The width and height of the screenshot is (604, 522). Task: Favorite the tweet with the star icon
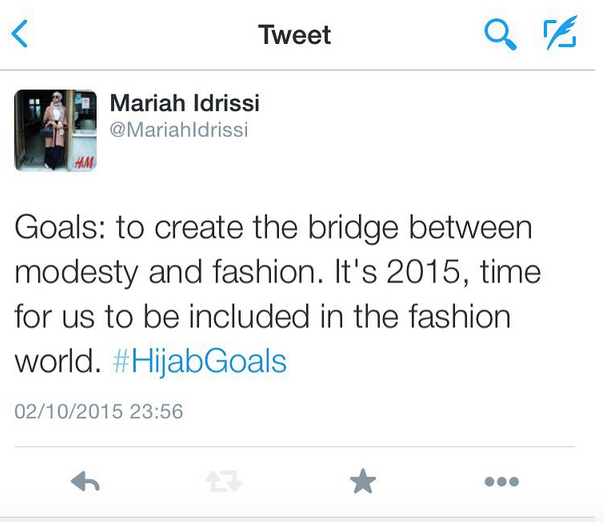click(362, 481)
